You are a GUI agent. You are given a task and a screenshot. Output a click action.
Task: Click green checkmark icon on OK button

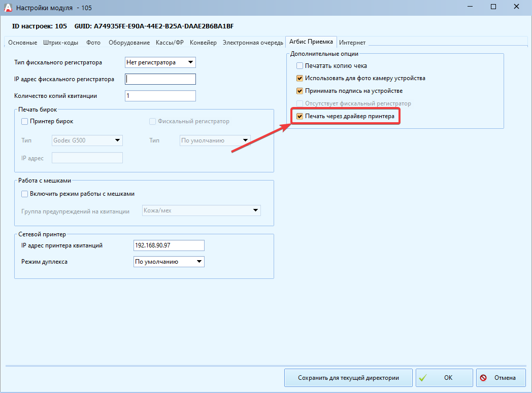[423, 378]
